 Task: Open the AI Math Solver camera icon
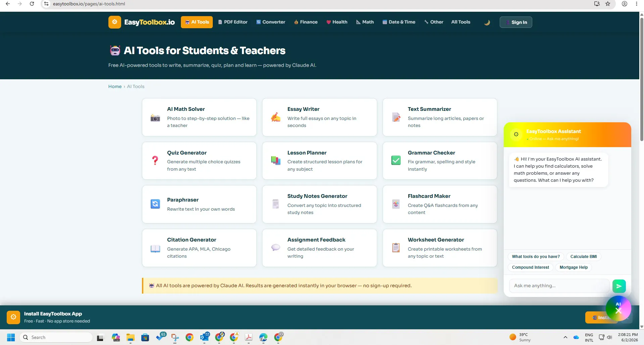pos(155,118)
